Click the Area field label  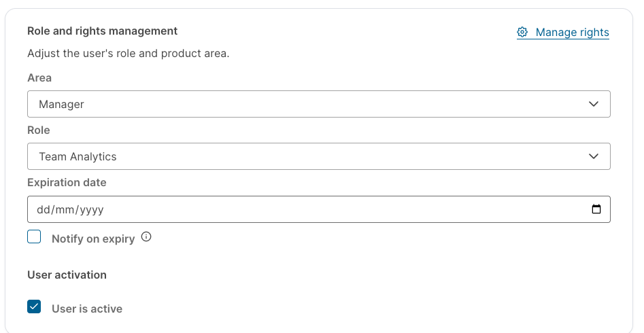pos(39,77)
